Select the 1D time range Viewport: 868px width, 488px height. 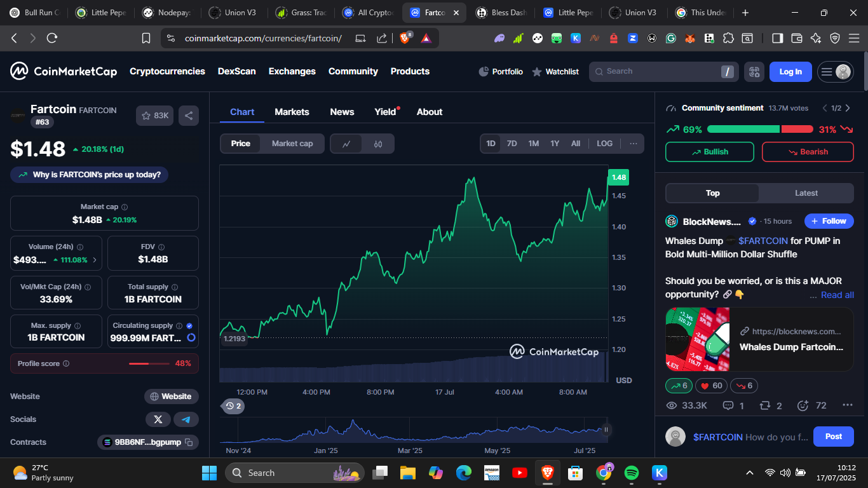click(491, 144)
